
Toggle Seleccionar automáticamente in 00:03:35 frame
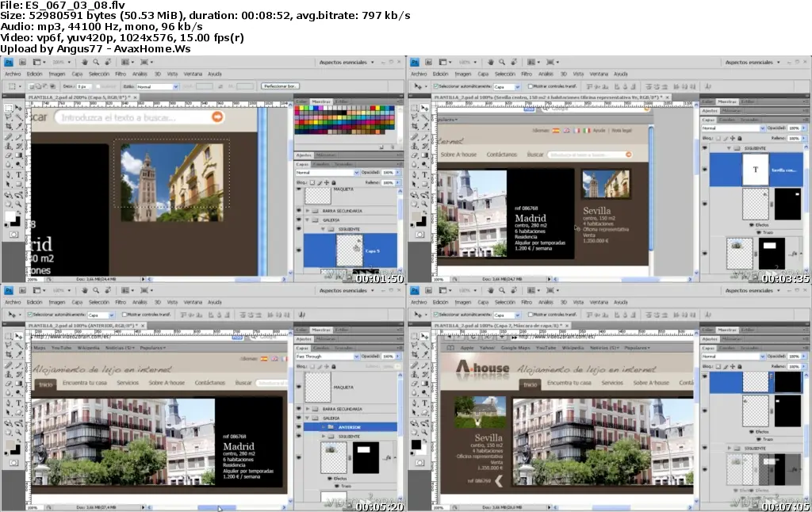pyautogui.click(x=435, y=86)
